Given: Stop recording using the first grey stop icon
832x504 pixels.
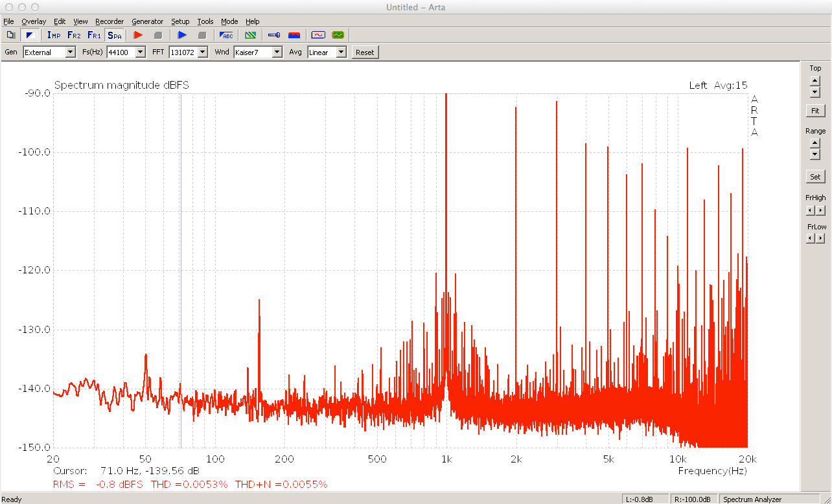Looking at the screenshot, I should (157, 35).
